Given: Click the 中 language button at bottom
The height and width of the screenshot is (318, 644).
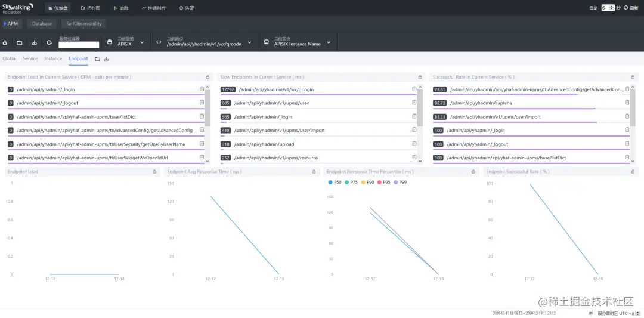Looking at the screenshot, I should pyautogui.click(x=590, y=313).
